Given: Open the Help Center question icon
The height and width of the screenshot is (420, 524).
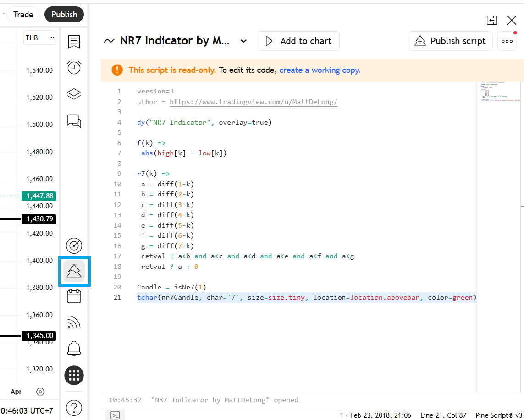Looking at the screenshot, I should tap(74, 407).
